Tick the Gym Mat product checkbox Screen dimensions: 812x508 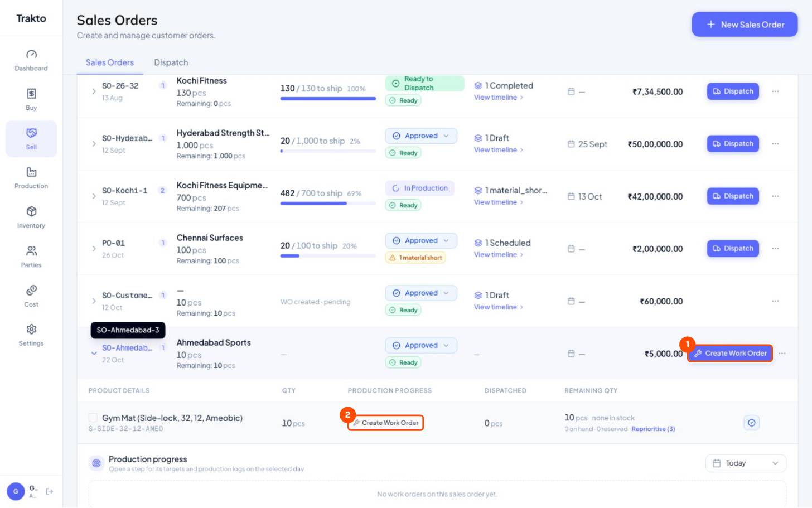pyautogui.click(x=93, y=418)
